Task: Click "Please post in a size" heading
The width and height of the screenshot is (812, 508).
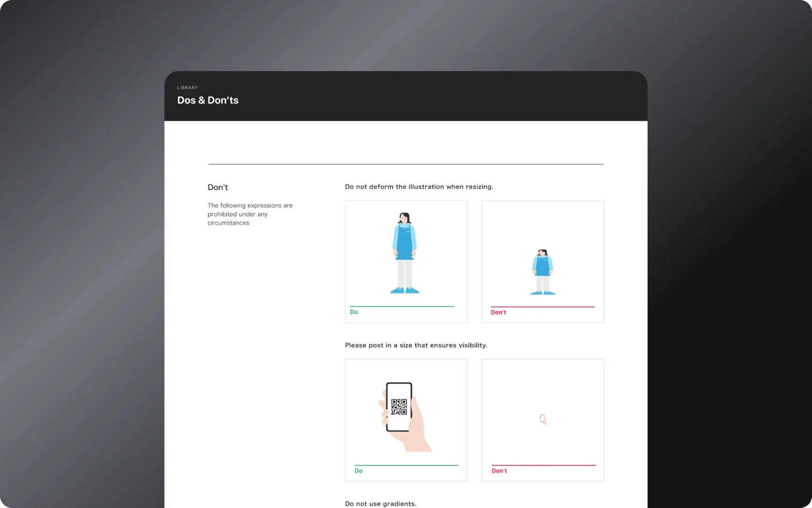Action: (x=416, y=345)
